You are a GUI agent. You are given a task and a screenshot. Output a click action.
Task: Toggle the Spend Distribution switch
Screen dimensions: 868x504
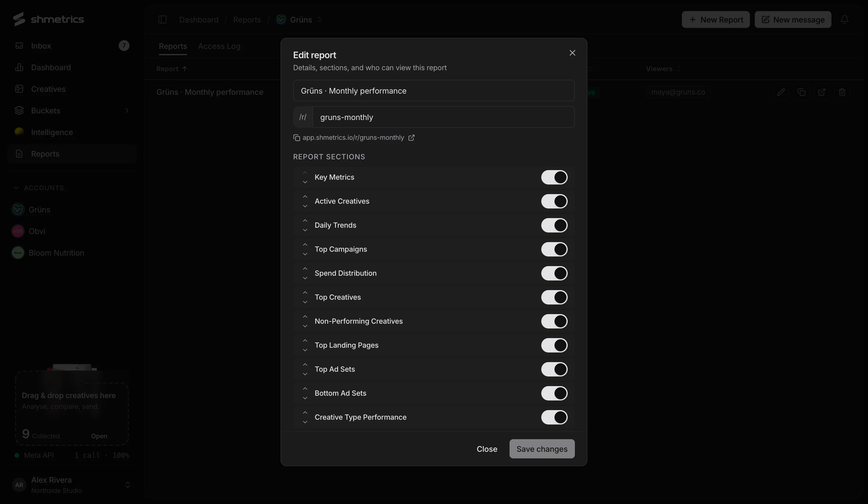coord(554,273)
